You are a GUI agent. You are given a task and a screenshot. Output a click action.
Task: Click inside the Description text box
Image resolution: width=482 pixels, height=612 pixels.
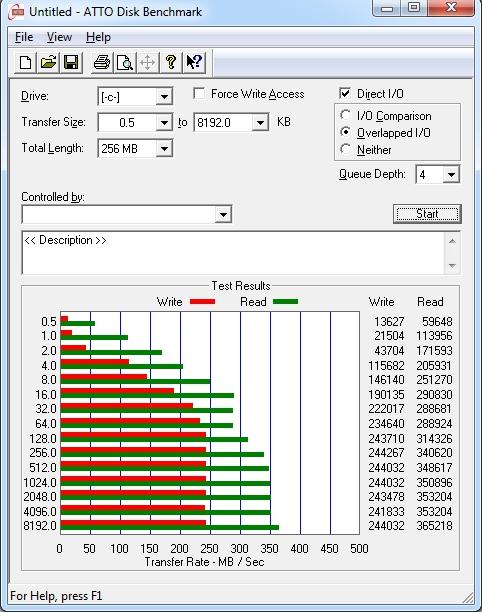click(233, 253)
